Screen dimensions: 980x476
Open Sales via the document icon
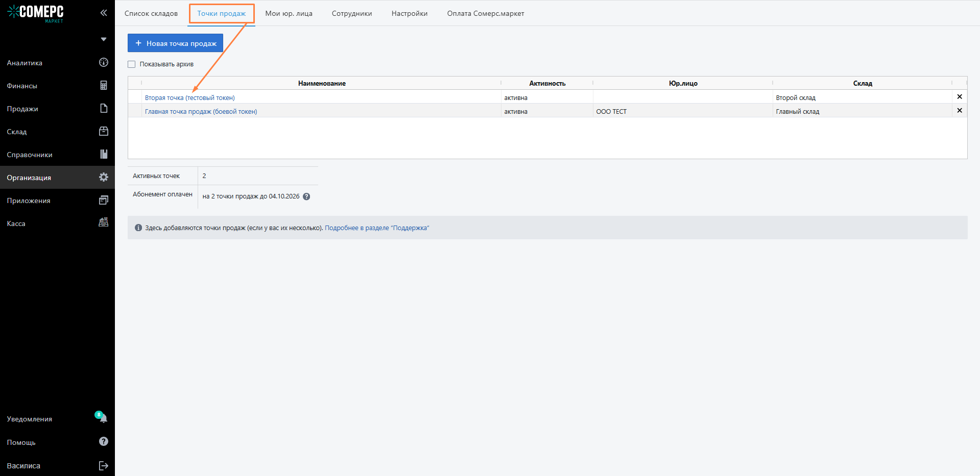click(104, 109)
